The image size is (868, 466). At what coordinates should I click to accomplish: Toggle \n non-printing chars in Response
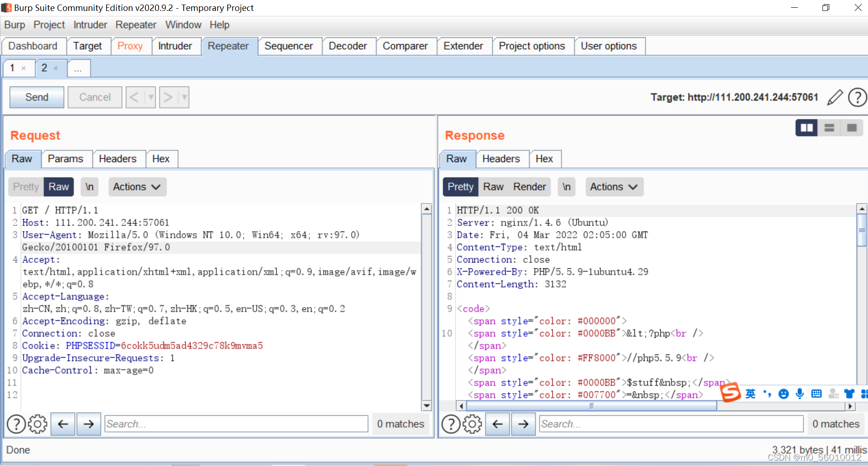(566, 187)
